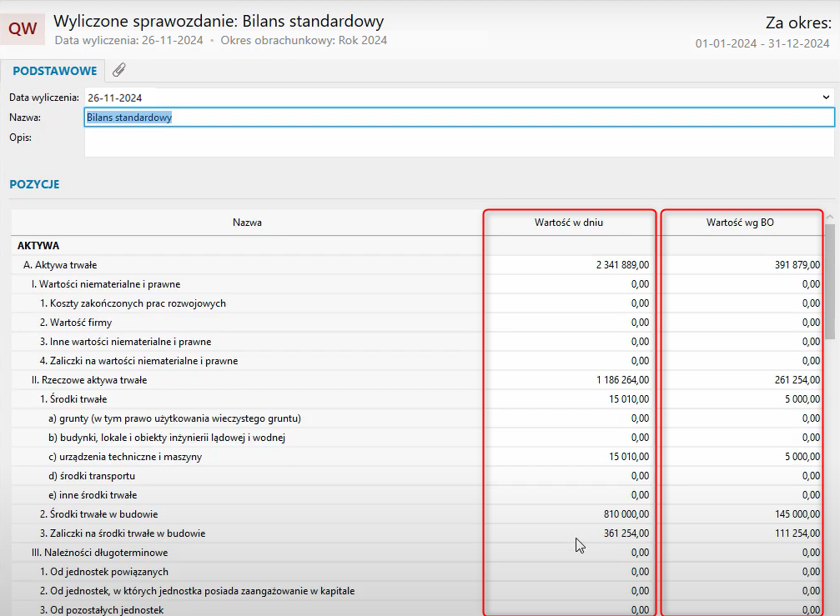Image resolution: width=840 pixels, height=616 pixels.
Task: Select b) budynki, lokale i obiekty row
Action: 417,438
